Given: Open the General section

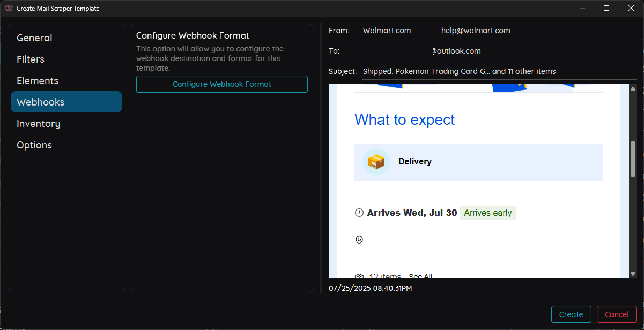Looking at the screenshot, I should (34, 37).
